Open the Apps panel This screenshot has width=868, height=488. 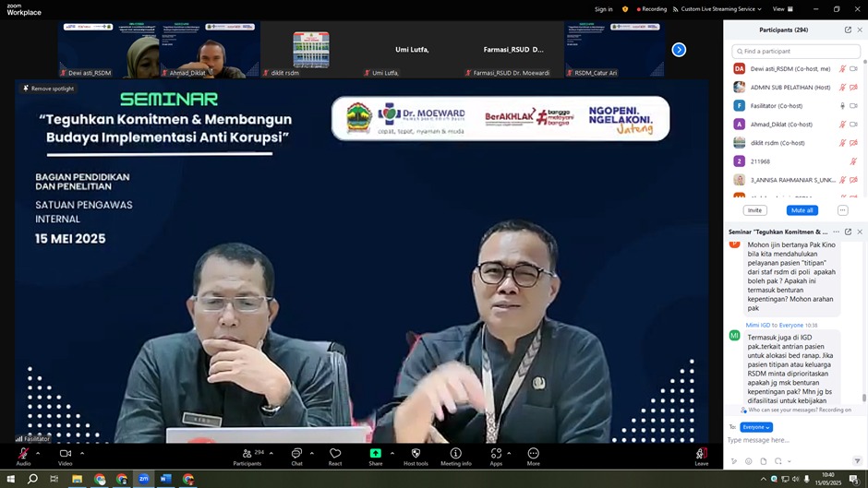click(496, 454)
